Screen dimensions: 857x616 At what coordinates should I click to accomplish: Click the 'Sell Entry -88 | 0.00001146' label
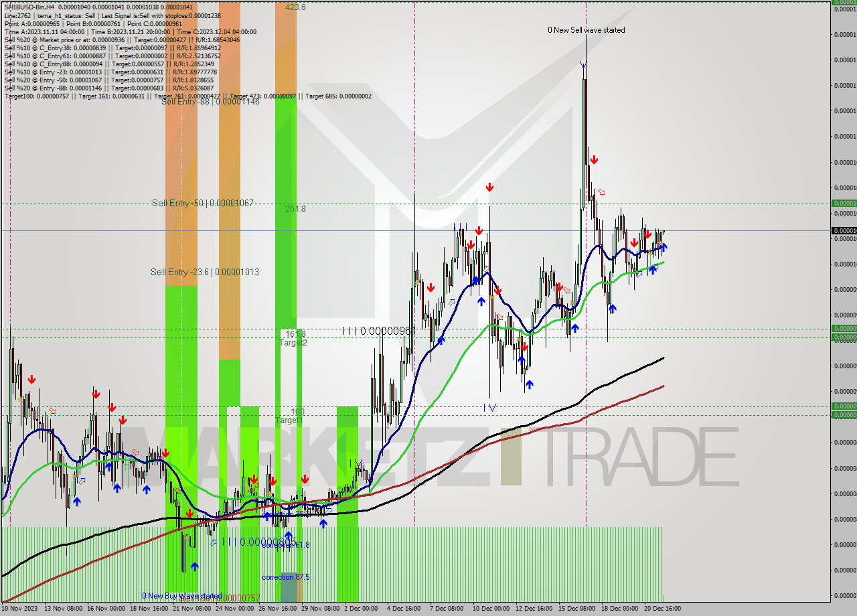pyautogui.click(x=210, y=101)
